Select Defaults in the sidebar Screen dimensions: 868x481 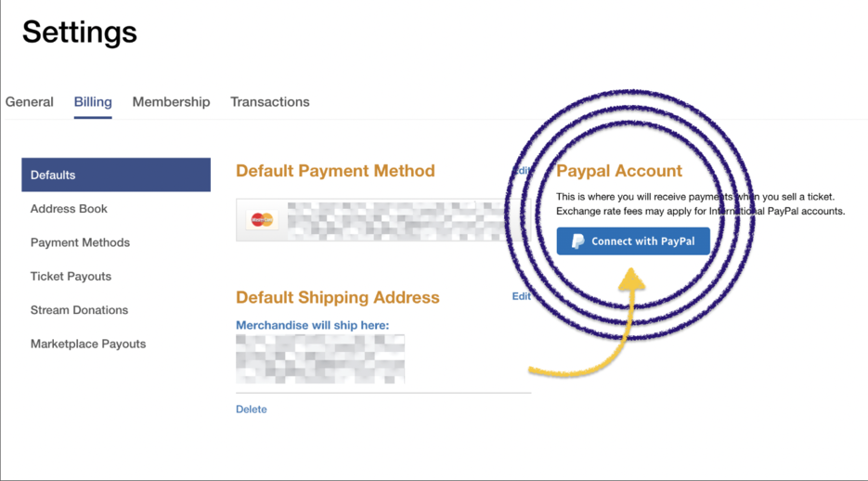(x=116, y=175)
